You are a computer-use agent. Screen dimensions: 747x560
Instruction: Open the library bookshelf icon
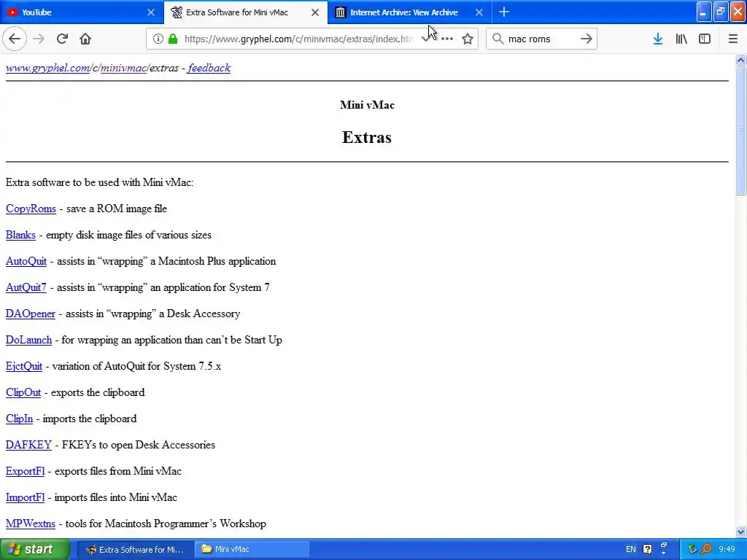coord(681,39)
